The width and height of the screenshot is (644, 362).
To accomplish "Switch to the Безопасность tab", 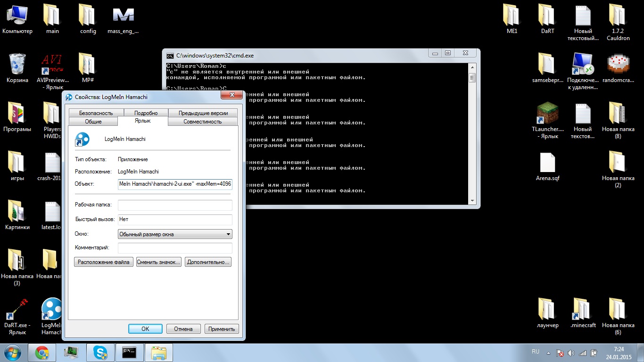I will 96,113.
